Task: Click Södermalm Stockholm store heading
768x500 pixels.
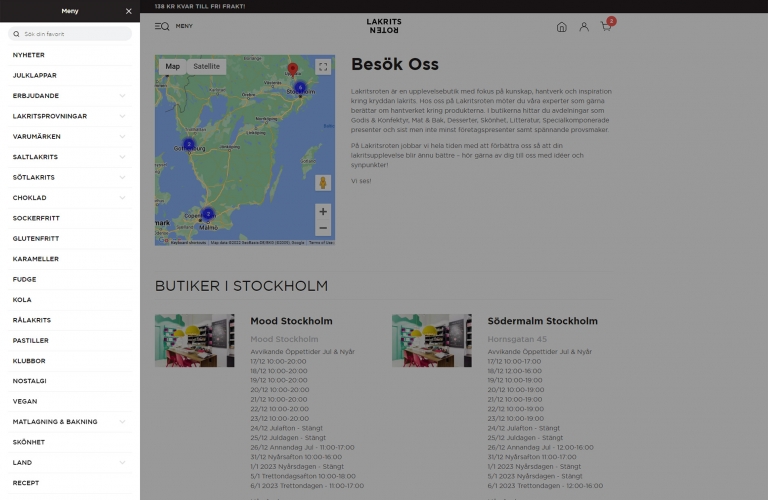Action: point(542,321)
